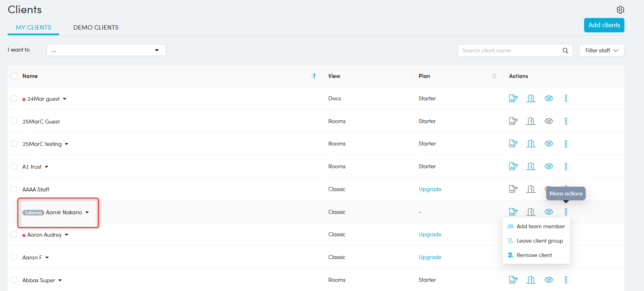This screenshot has width=644, height=291.
Task: Sort clients by the Name column
Action: click(313, 76)
